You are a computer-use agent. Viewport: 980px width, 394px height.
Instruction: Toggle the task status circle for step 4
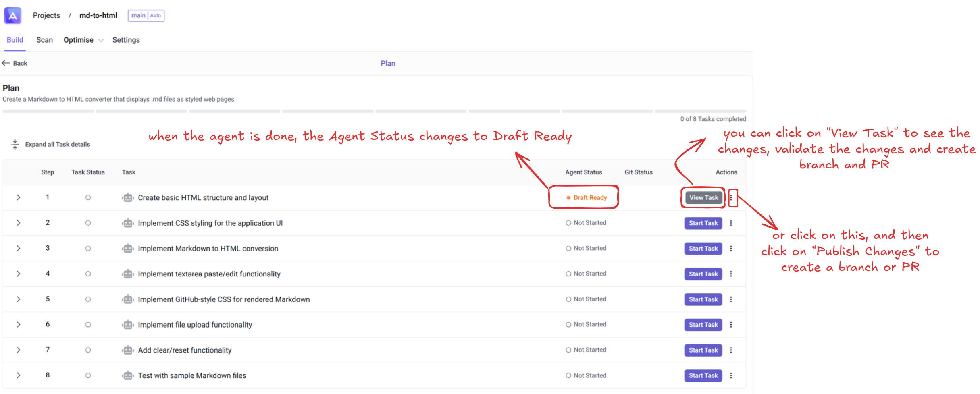(x=88, y=274)
